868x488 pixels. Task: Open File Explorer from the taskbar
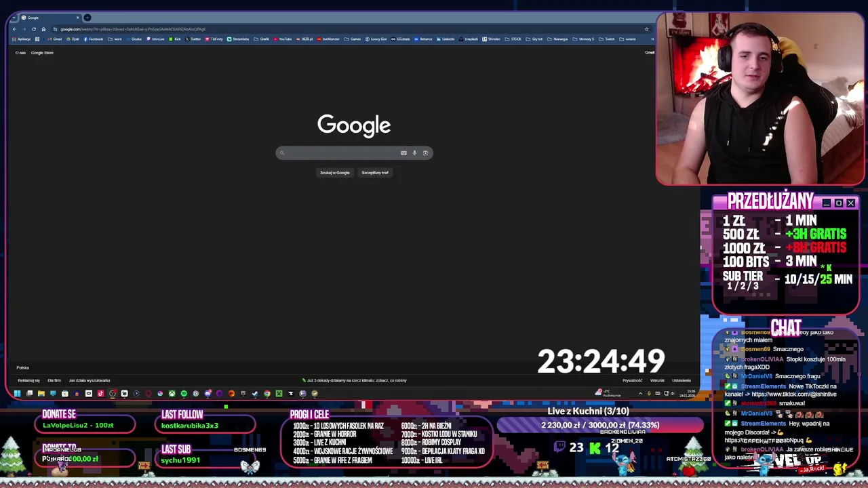point(41,394)
